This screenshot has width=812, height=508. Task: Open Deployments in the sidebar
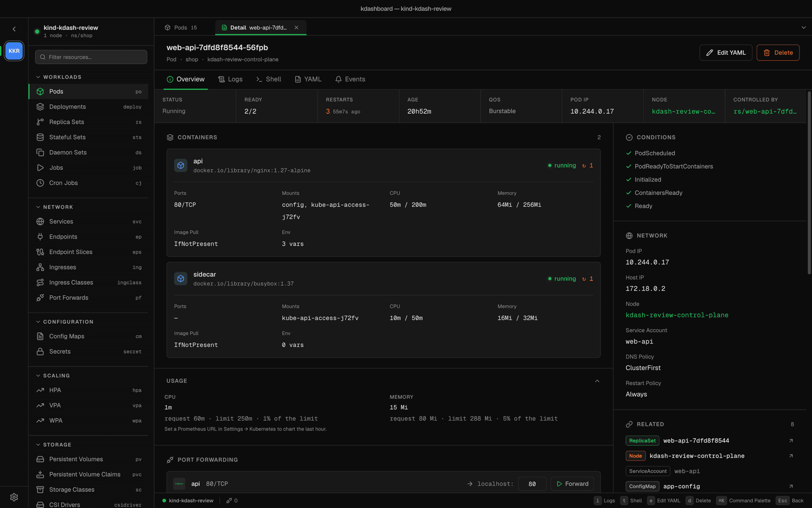tap(89, 107)
